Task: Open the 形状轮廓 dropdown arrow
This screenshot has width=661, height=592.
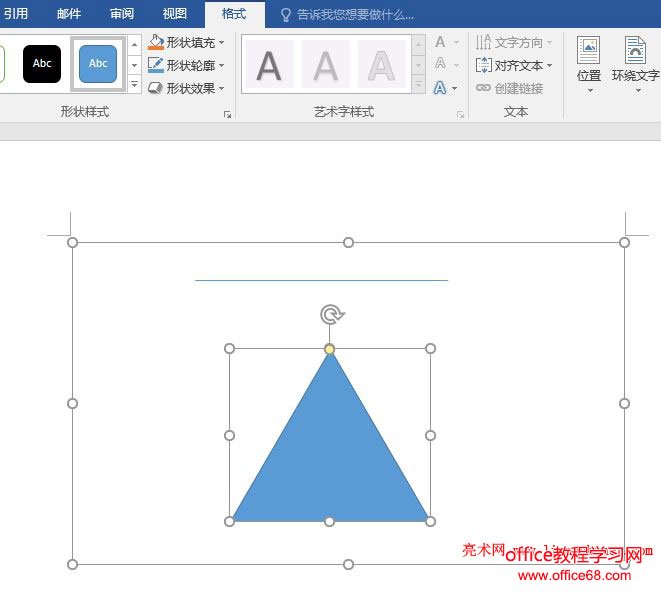Action: coord(222,65)
